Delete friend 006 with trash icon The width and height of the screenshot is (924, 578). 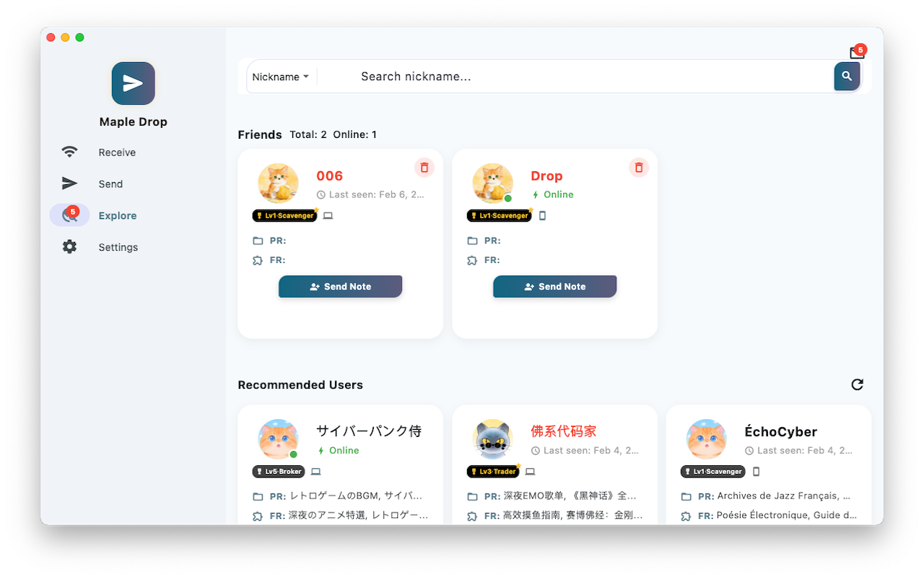point(424,168)
